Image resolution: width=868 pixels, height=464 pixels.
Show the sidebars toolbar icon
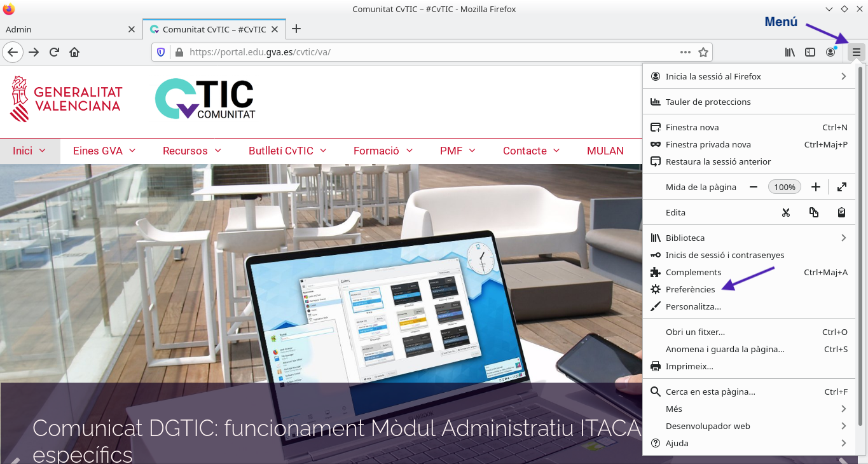810,52
